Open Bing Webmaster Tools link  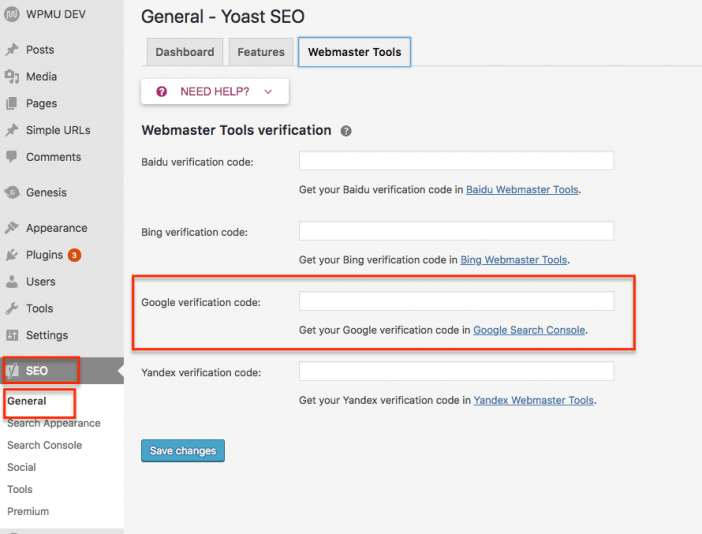click(x=514, y=260)
